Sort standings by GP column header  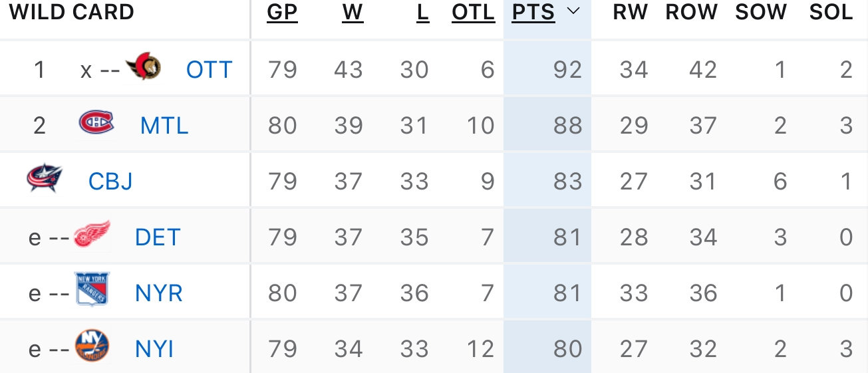point(282,12)
